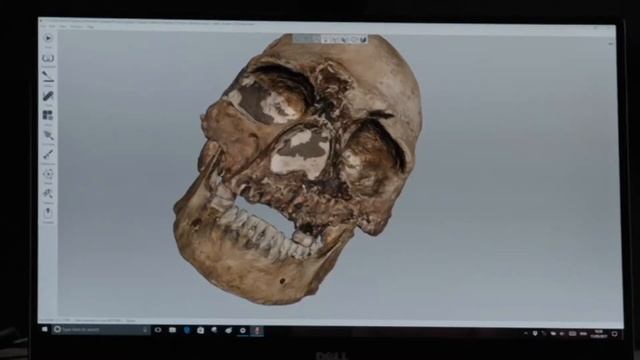This screenshot has width=640, height=360.
Task: Open Task View from the taskbar
Action: (x=158, y=330)
